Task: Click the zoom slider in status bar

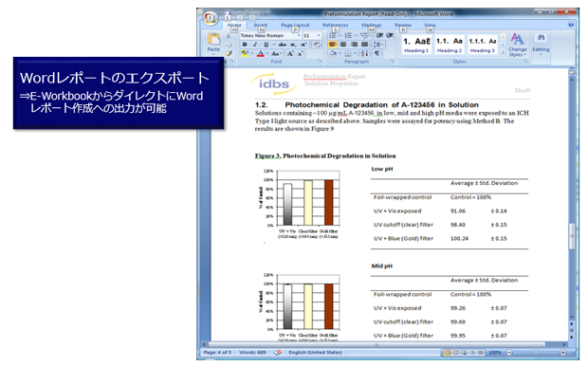Action: tap(536, 353)
